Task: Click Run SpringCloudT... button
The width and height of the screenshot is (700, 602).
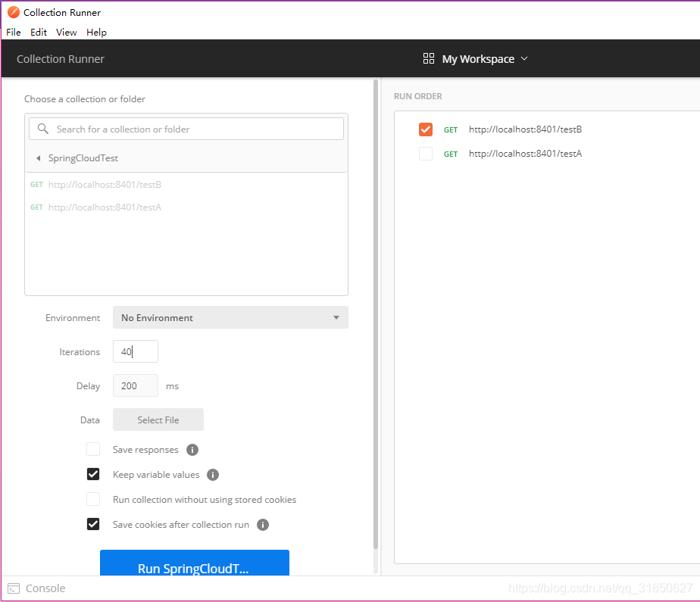Action: tap(195, 563)
